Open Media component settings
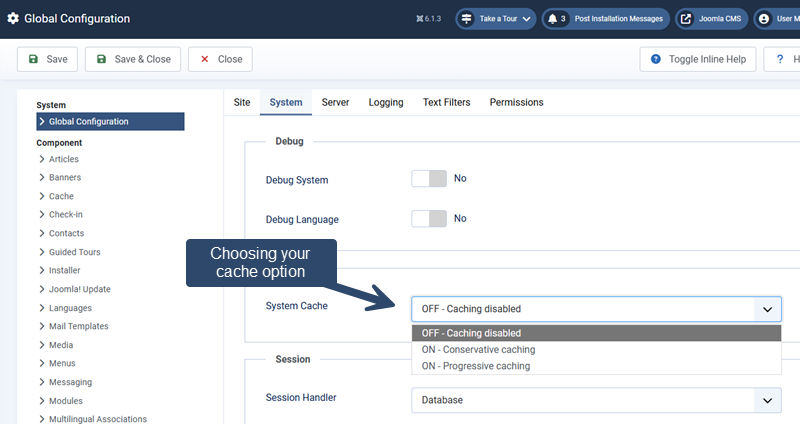Image resolution: width=800 pixels, height=424 pixels. 61,345
